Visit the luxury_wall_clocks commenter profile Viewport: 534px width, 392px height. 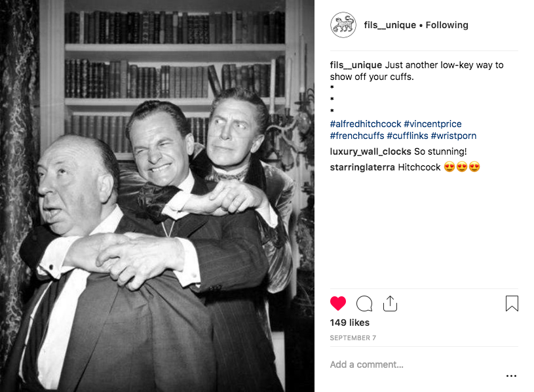pos(371,151)
